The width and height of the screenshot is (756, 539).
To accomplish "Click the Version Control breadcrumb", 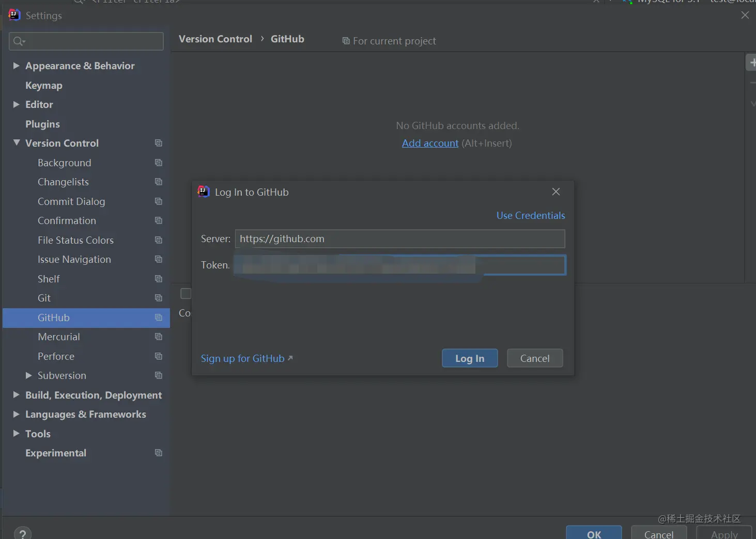I will pyautogui.click(x=215, y=39).
